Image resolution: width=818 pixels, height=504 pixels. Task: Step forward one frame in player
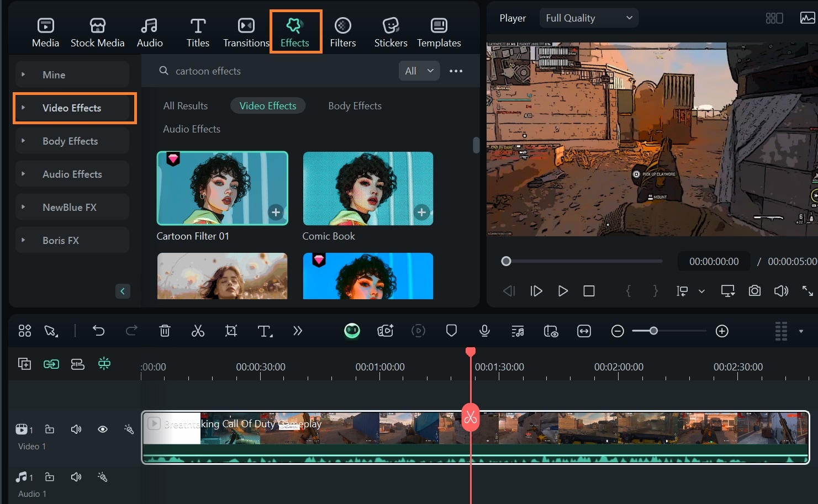[536, 291]
